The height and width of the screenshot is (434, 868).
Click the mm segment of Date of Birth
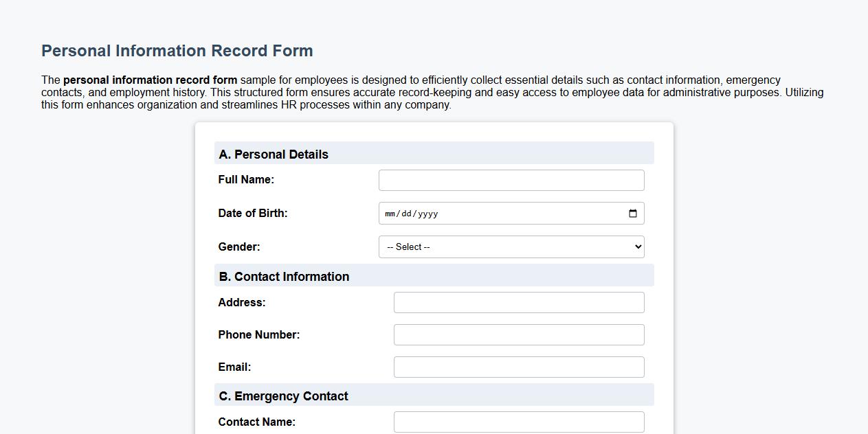[390, 214]
